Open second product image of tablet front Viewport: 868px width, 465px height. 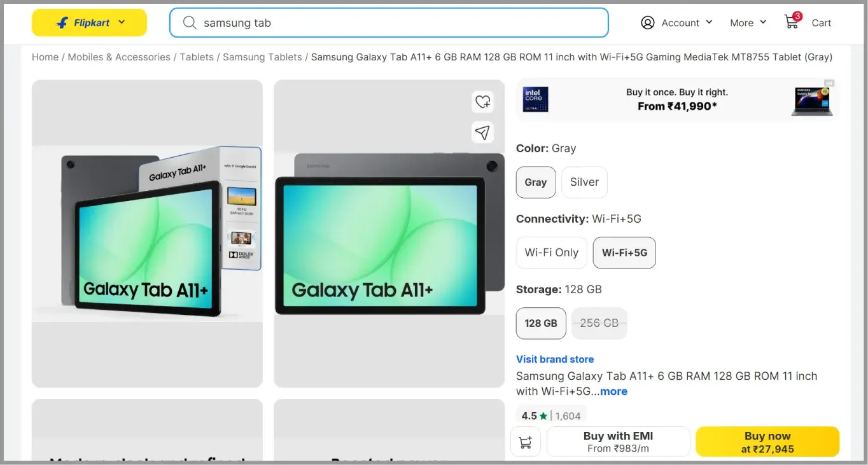(389, 233)
